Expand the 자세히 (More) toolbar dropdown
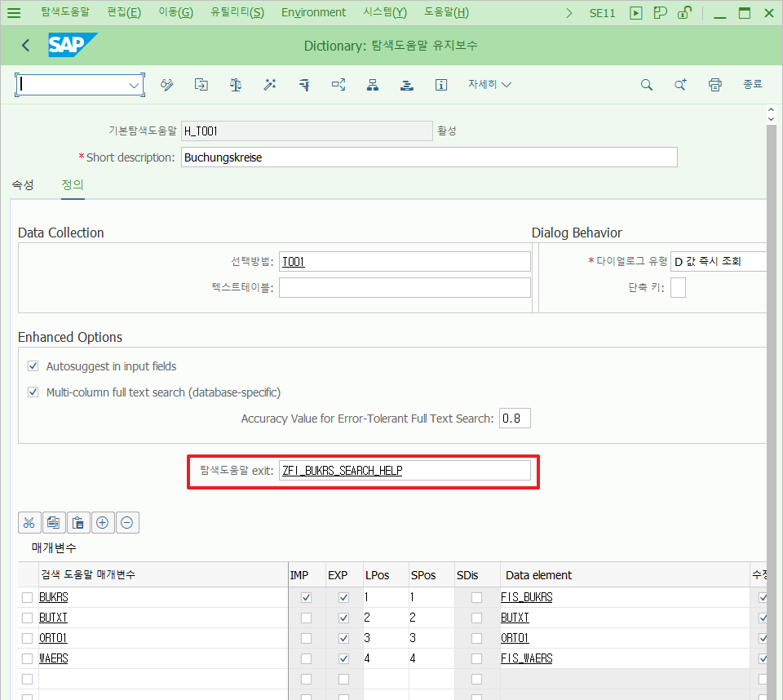783x700 pixels. click(489, 84)
